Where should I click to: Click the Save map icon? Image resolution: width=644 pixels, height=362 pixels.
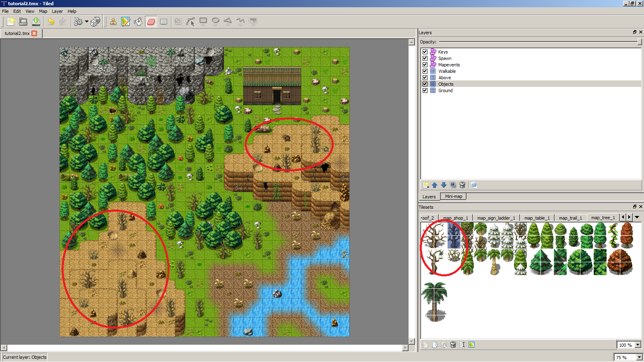36,22
